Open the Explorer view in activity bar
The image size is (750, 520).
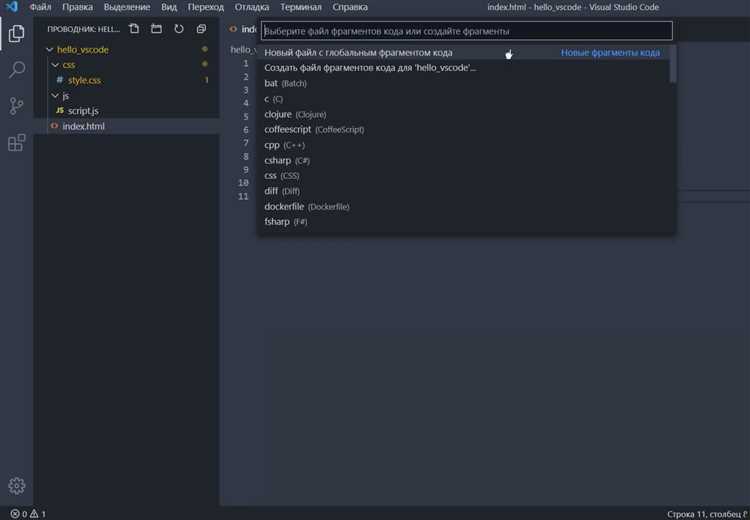click(17, 33)
